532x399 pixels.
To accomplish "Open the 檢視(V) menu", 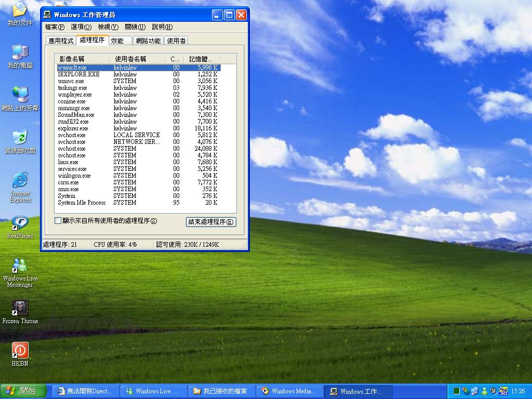I will 108,27.
